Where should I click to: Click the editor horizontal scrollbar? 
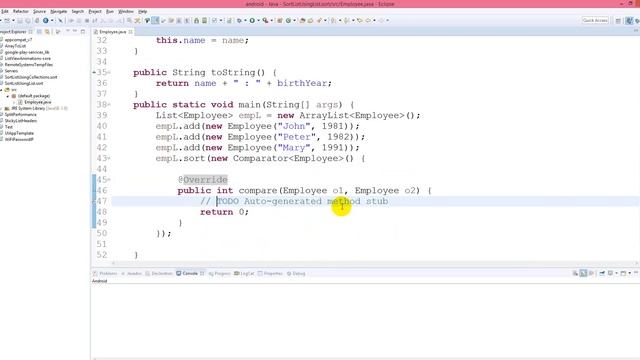374,263
